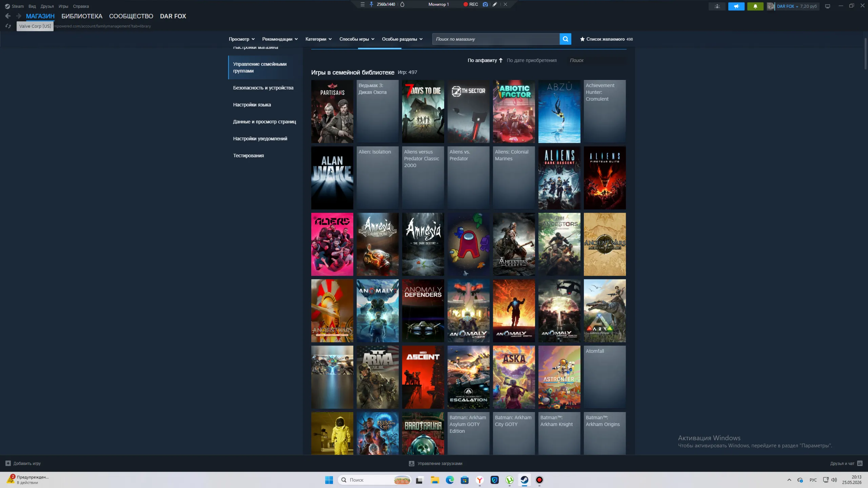Screen dimensions: 868x488
Task: Click the blue shield app icon in the taskbar
Action: click(x=495, y=480)
